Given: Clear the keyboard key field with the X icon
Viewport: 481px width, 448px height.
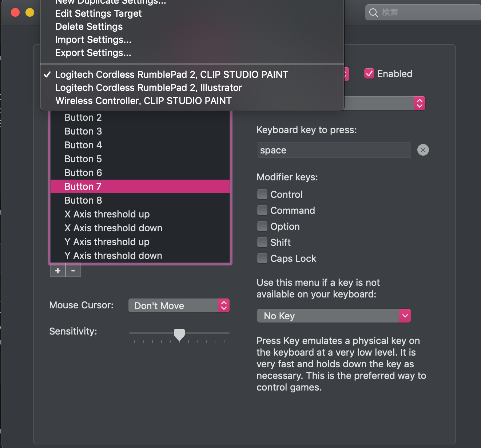Looking at the screenshot, I should [x=423, y=150].
